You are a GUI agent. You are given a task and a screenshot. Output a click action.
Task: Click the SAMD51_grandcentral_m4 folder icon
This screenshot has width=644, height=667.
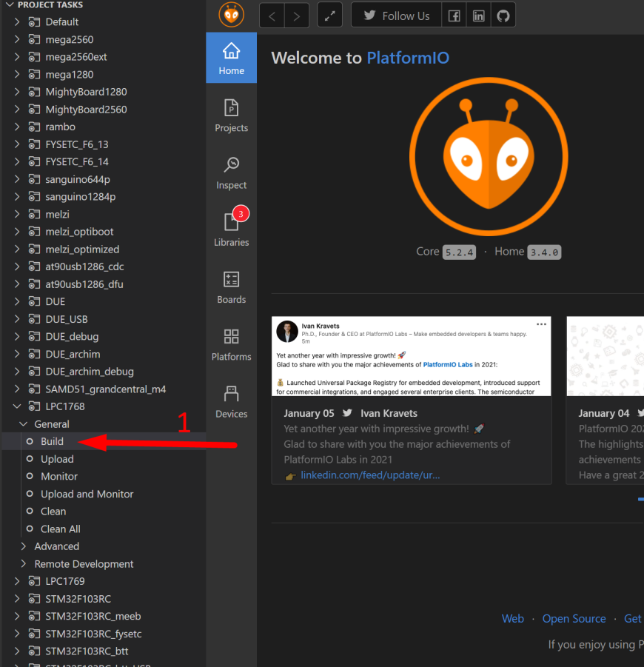34,389
